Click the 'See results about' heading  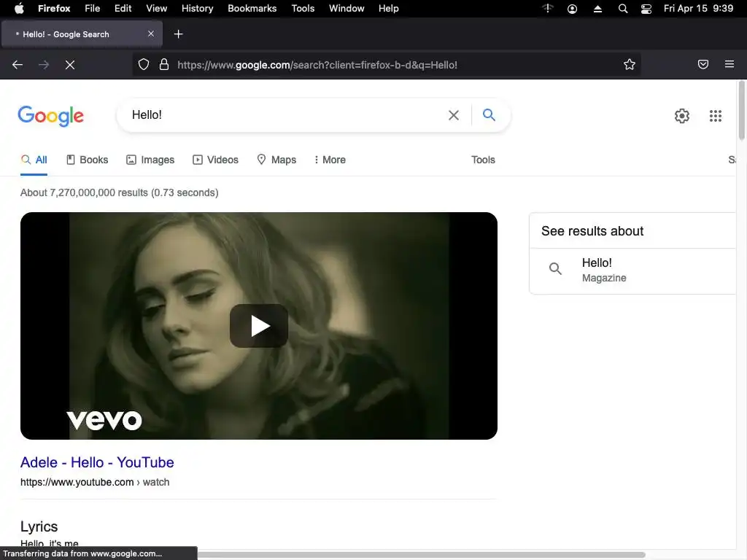coord(592,231)
